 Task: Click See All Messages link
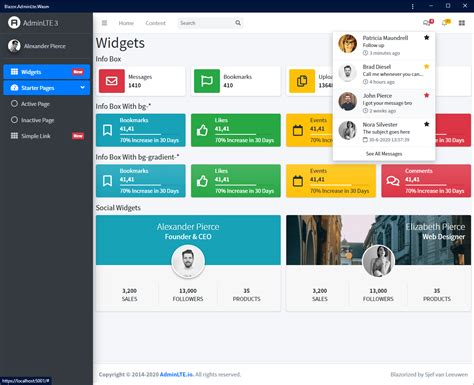384,154
